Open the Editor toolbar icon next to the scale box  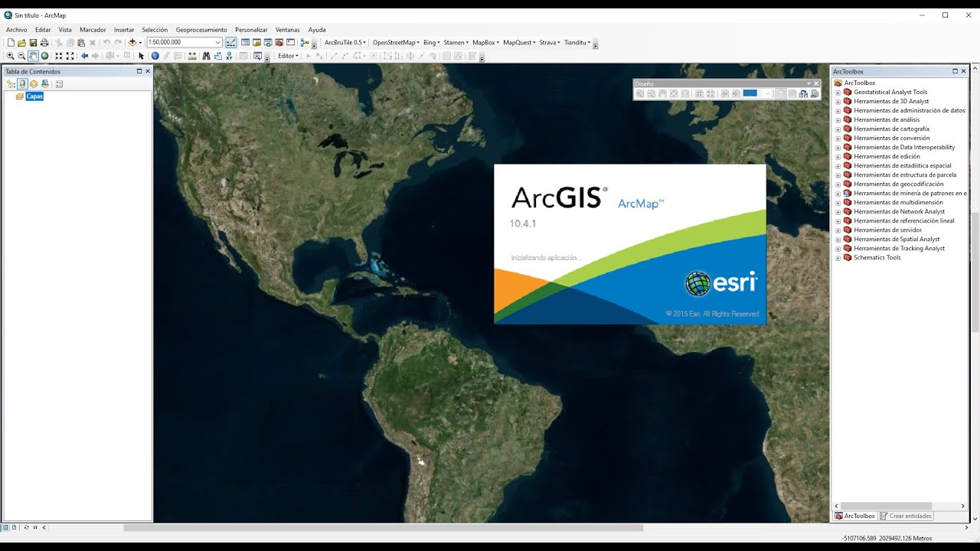[x=230, y=43]
